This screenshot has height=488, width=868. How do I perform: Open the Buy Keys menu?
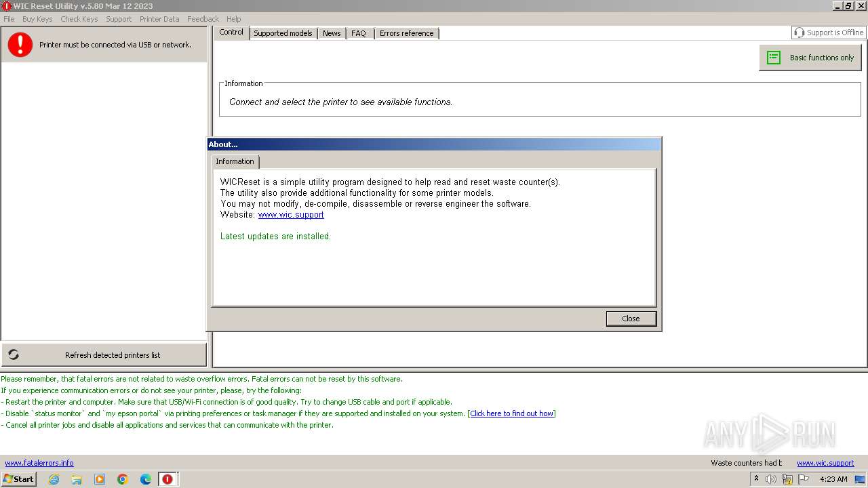coord(37,19)
